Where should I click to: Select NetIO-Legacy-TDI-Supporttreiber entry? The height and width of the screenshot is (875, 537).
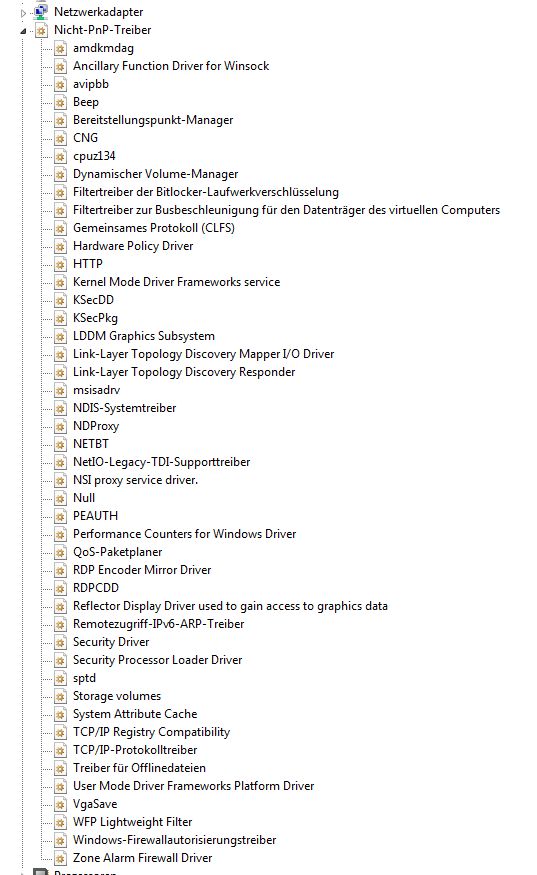161,462
